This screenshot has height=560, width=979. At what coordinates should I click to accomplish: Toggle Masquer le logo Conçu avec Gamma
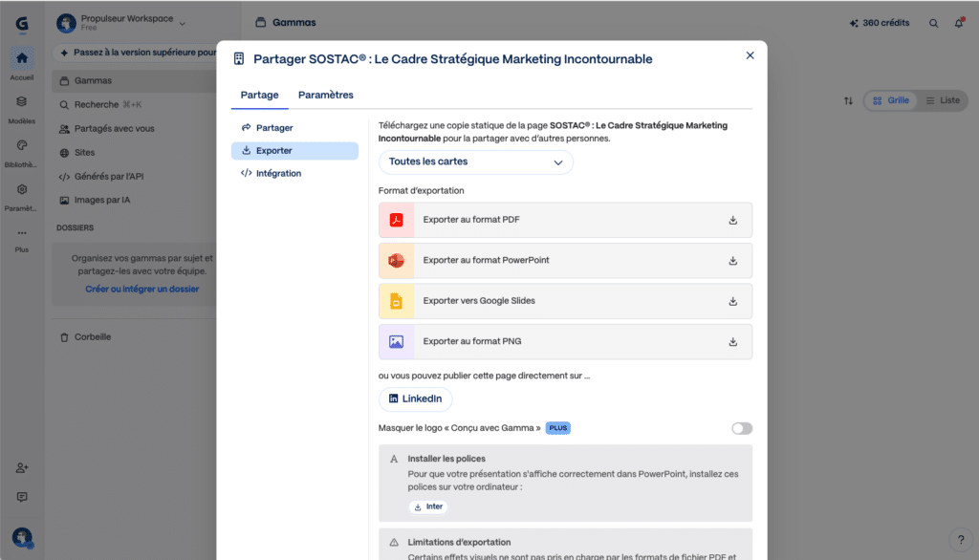742,428
